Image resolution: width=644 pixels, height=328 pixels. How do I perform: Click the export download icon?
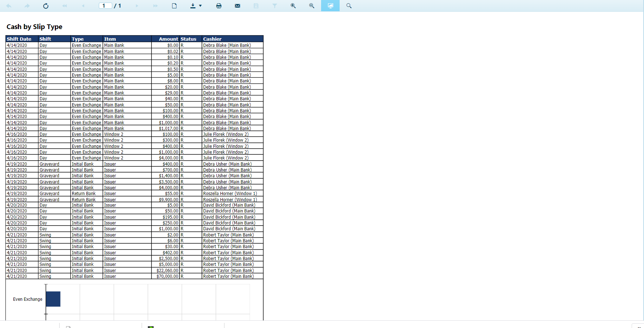click(x=193, y=6)
